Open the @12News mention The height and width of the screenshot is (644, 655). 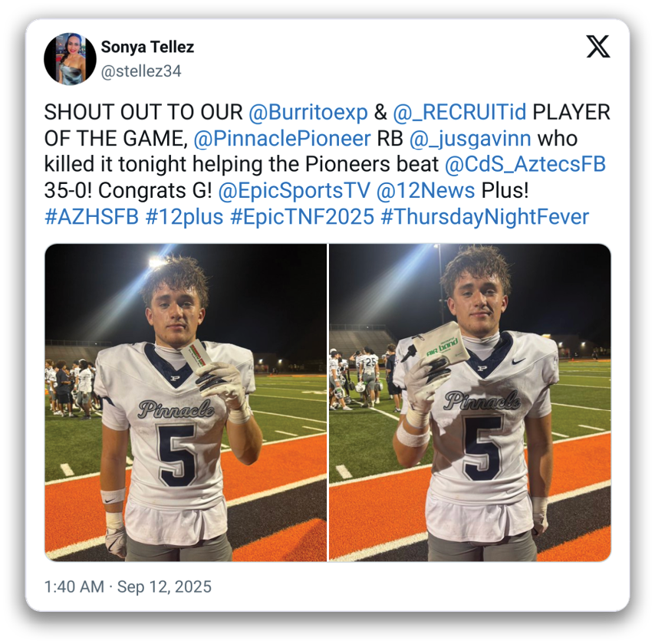[426, 191]
